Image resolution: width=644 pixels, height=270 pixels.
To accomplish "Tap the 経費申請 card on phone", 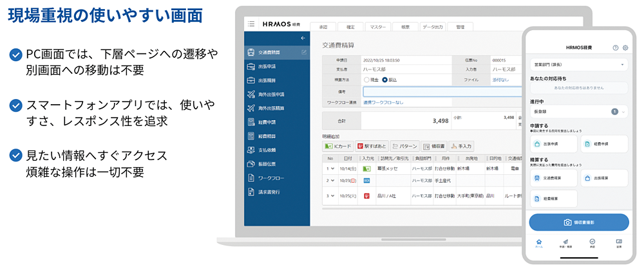I will (605, 144).
